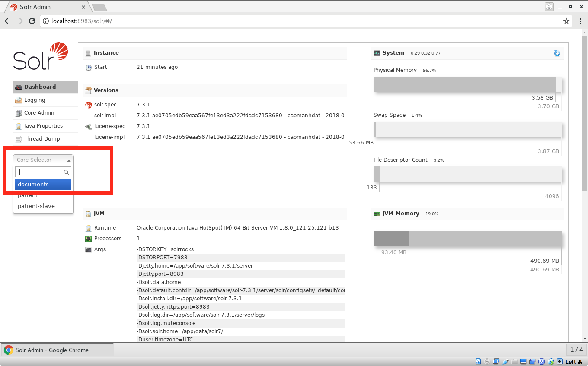
Task: Click the vertical page scrollbar thumb
Action: (x=585, y=113)
